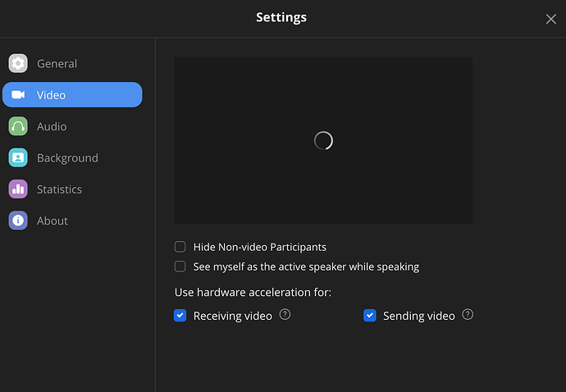The width and height of the screenshot is (566, 392).
Task: Close the Settings dialog
Action: [550, 19]
